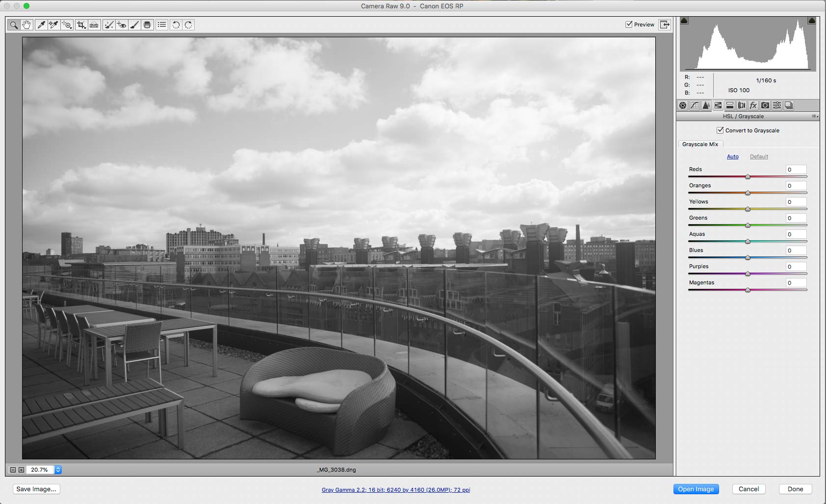Open the Camera Calibration panel

point(765,105)
